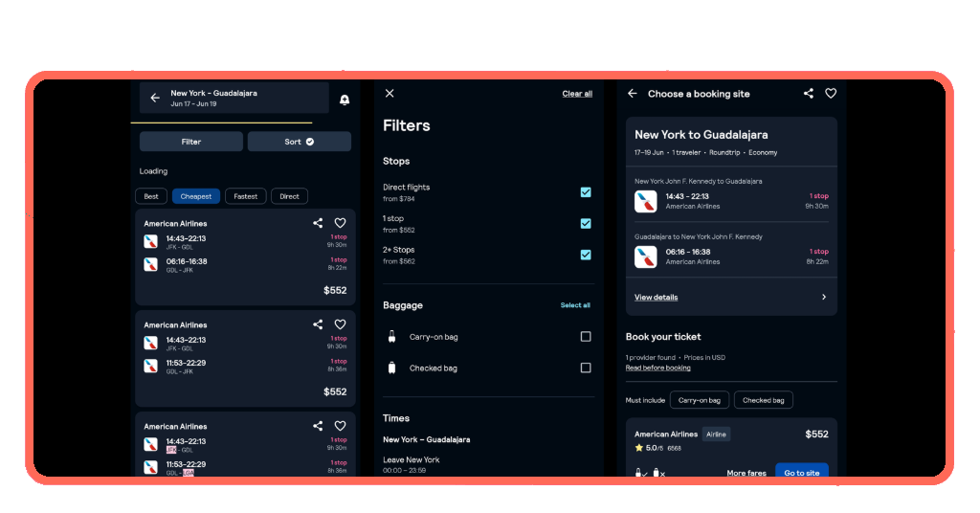Select the Cheapest tab
The height and width of the screenshot is (513, 980).
(x=196, y=196)
